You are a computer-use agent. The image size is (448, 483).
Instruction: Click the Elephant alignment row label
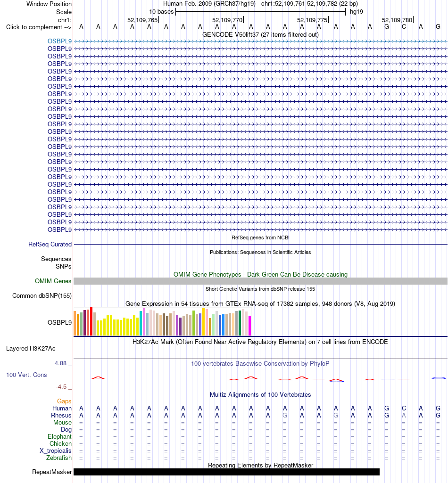click(x=59, y=436)
